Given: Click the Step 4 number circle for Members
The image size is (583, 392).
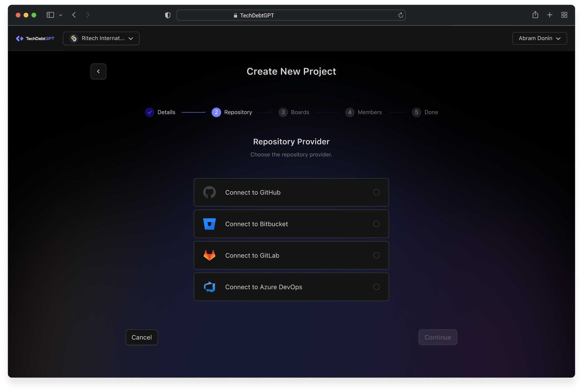Looking at the screenshot, I should pos(350,112).
